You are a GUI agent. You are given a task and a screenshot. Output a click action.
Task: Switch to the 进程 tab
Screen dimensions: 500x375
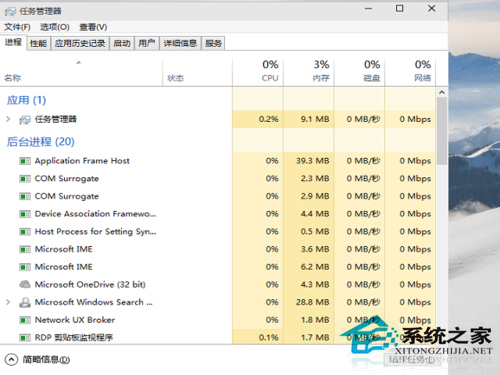[x=13, y=42]
